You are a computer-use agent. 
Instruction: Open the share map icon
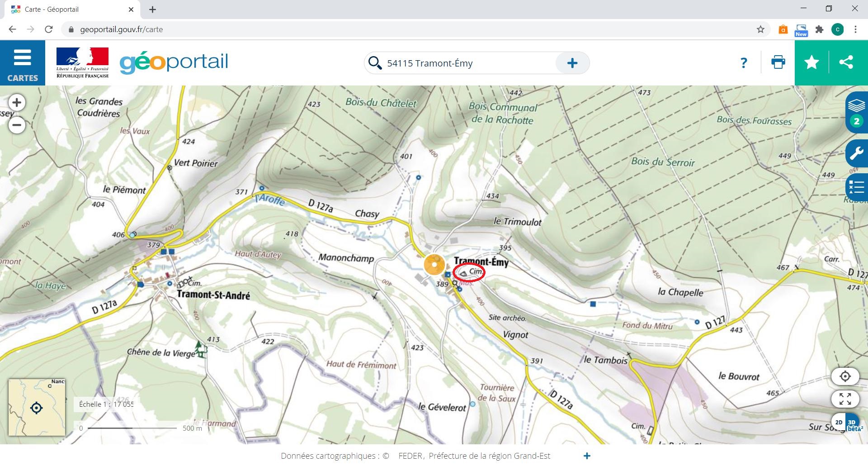pos(846,62)
